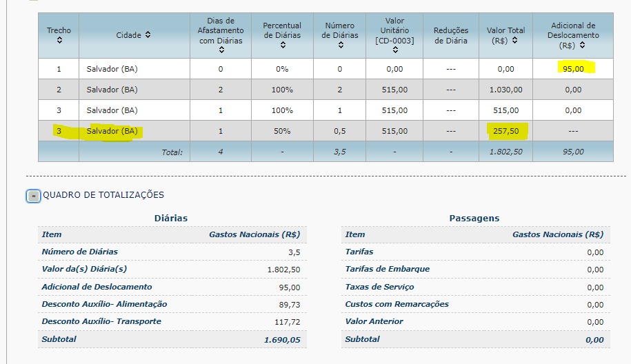The image size is (631, 364).
Task: Click the 50% Percentual de Diárias cell
Action: pos(282,131)
